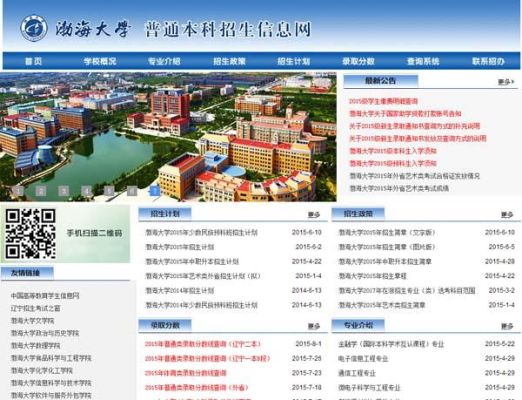Open 查询系统 in the navigation bar

(423, 61)
